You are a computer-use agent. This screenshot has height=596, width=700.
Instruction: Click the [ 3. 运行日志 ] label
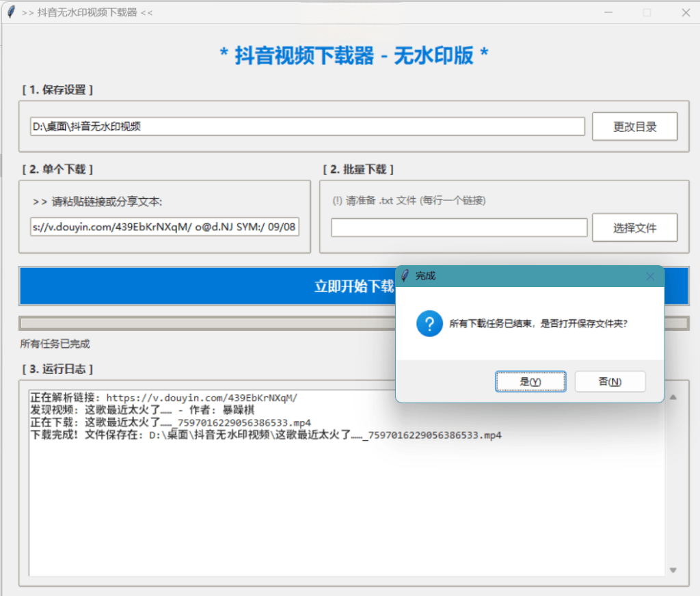coord(57,369)
